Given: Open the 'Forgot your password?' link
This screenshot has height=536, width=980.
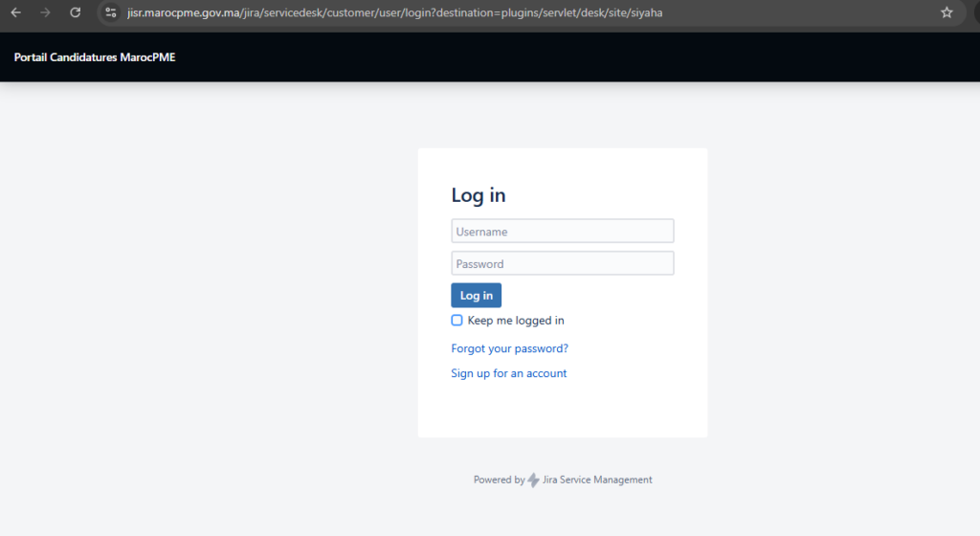Looking at the screenshot, I should [509, 348].
